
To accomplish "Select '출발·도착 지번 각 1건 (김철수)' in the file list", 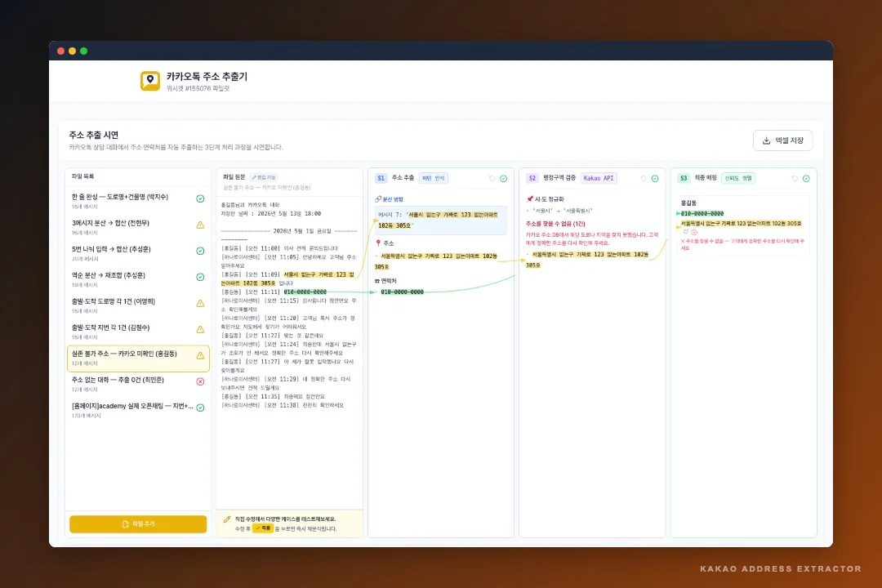I will click(x=138, y=332).
